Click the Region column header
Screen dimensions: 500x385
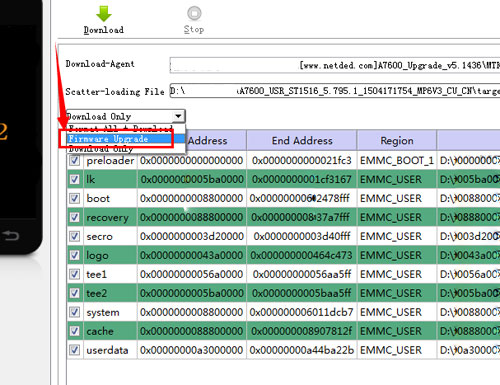pyautogui.click(x=397, y=141)
